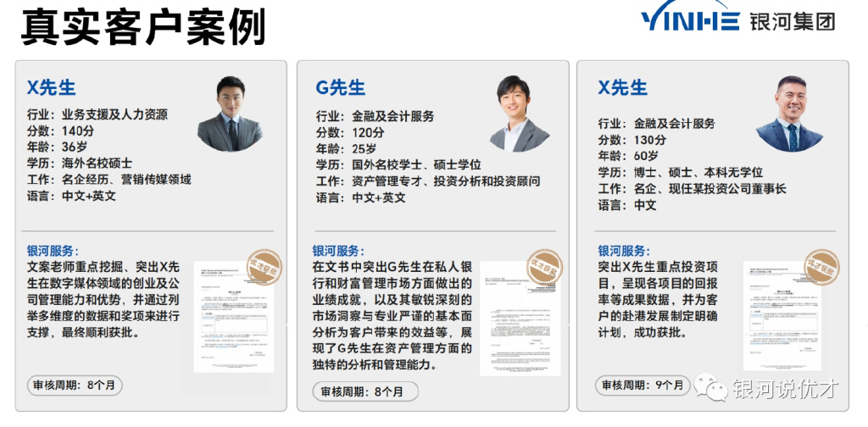Click the 年龄：36岁 line

pyautogui.click(x=57, y=147)
